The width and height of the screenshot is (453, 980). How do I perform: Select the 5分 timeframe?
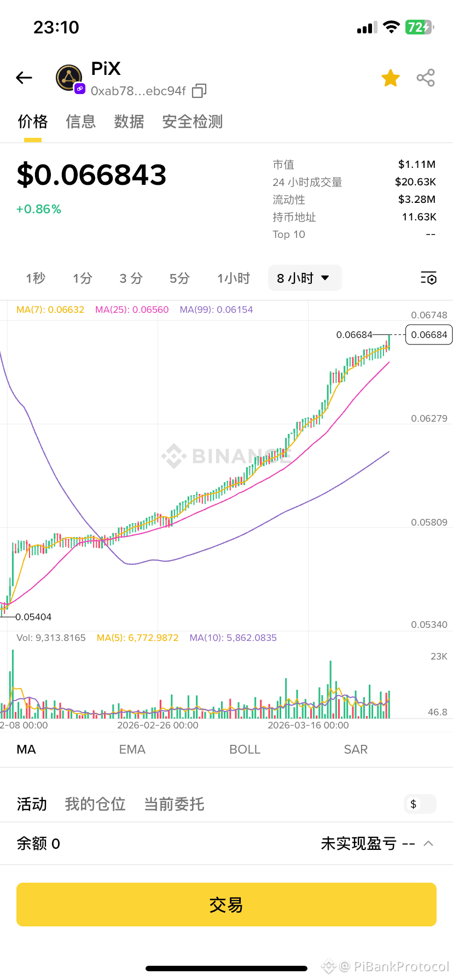pyautogui.click(x=179, y=278)
